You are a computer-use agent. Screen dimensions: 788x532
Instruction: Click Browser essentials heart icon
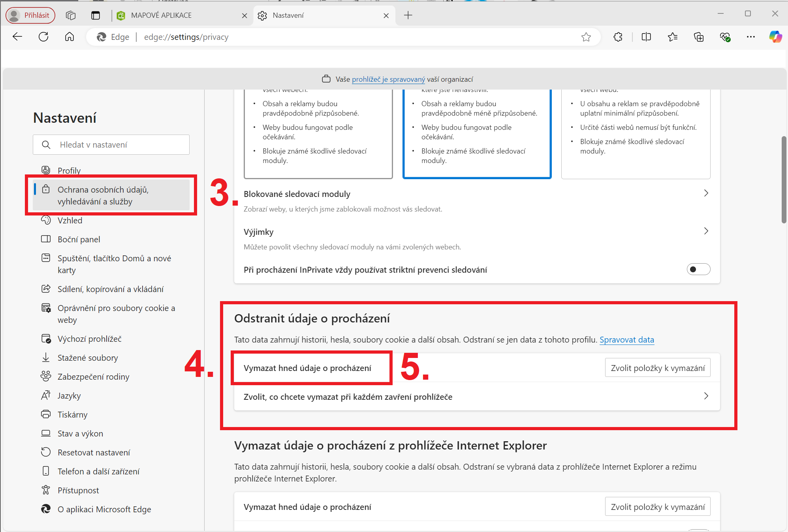725,37
